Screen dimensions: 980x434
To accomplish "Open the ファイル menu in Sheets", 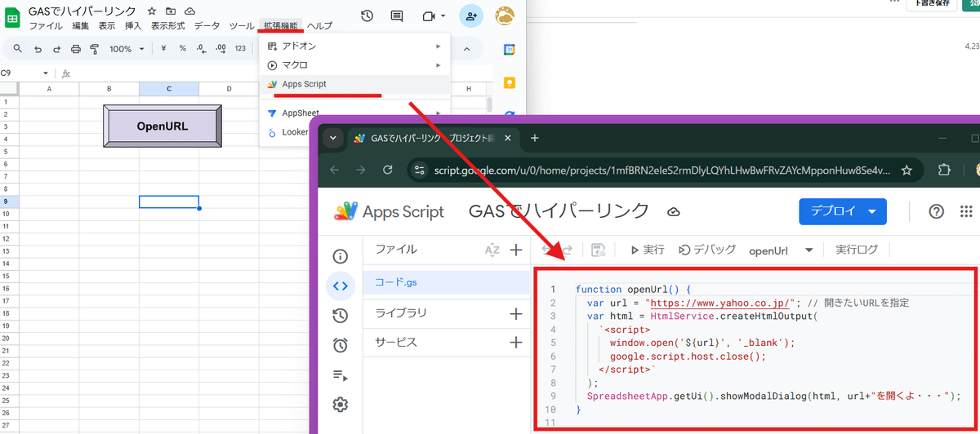I will [46, 26].
